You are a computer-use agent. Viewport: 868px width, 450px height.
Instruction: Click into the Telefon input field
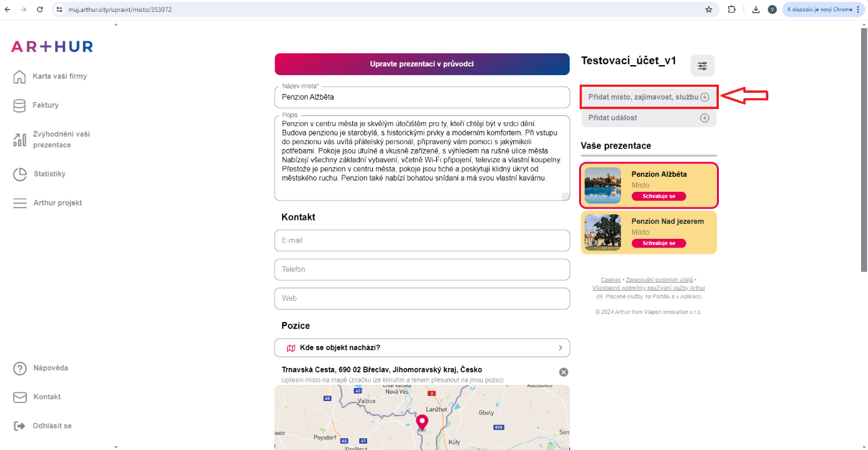tap(422, 269)
